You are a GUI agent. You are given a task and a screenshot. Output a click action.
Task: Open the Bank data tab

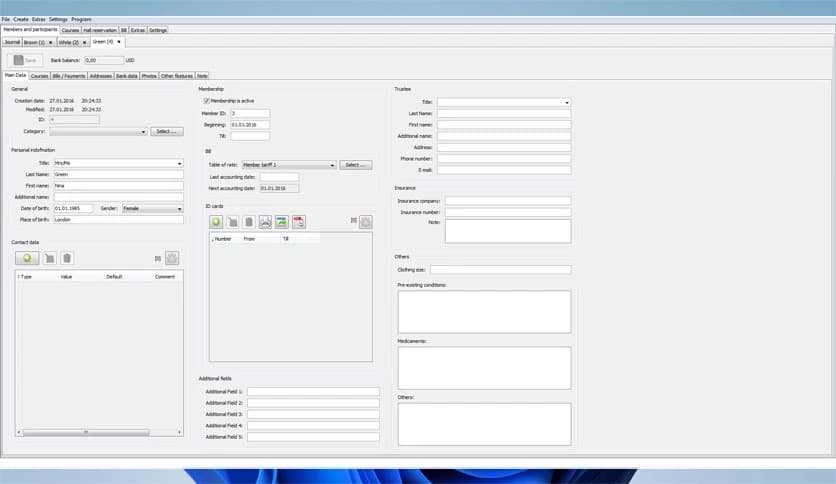pos(127,76)
